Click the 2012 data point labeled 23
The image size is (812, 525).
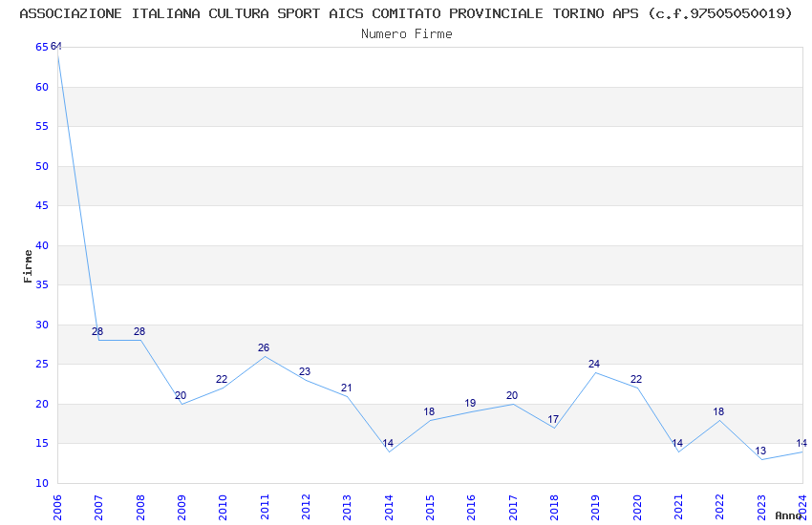click(x=306, y=380)
